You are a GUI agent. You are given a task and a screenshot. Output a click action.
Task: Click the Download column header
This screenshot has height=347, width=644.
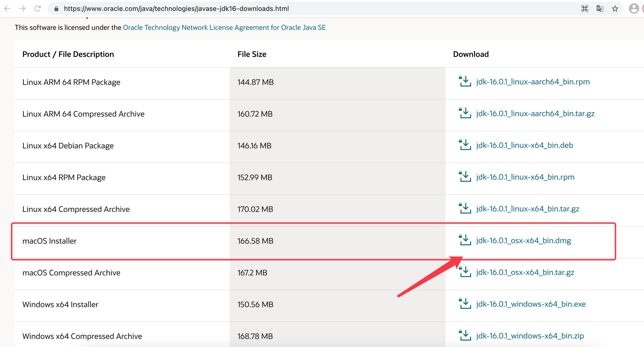point(471,54)
